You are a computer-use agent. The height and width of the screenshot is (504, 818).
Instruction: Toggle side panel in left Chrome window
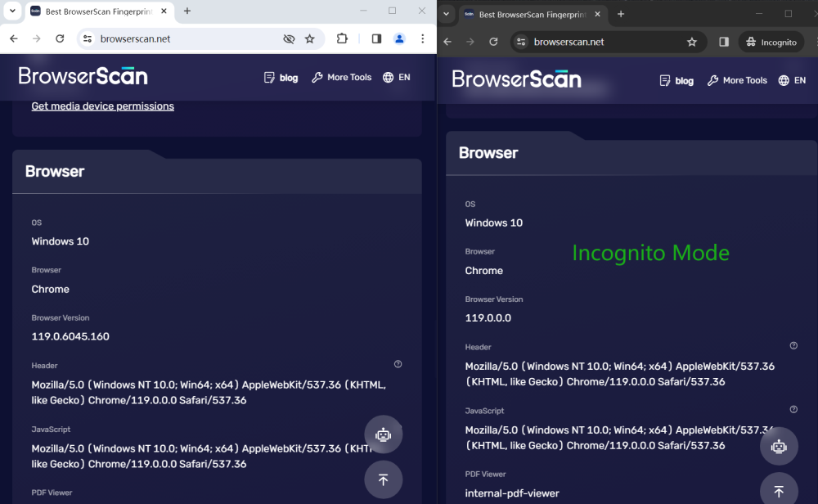(x=376, y=38)
